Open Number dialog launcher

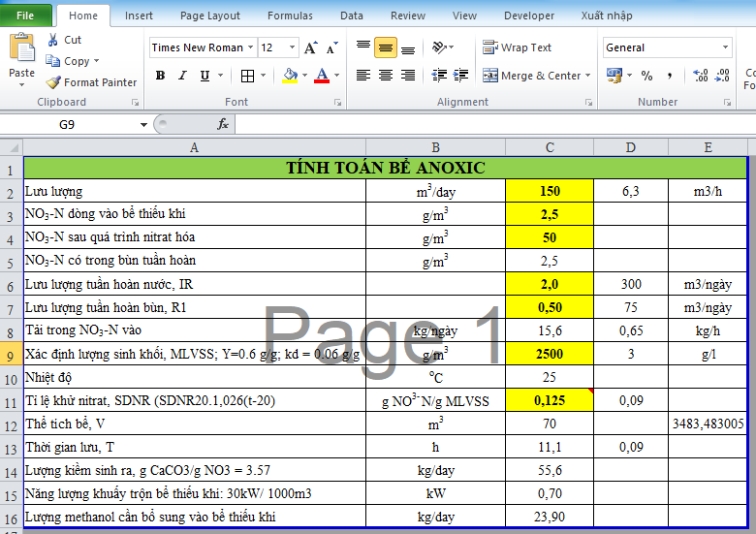click(727, 103)
